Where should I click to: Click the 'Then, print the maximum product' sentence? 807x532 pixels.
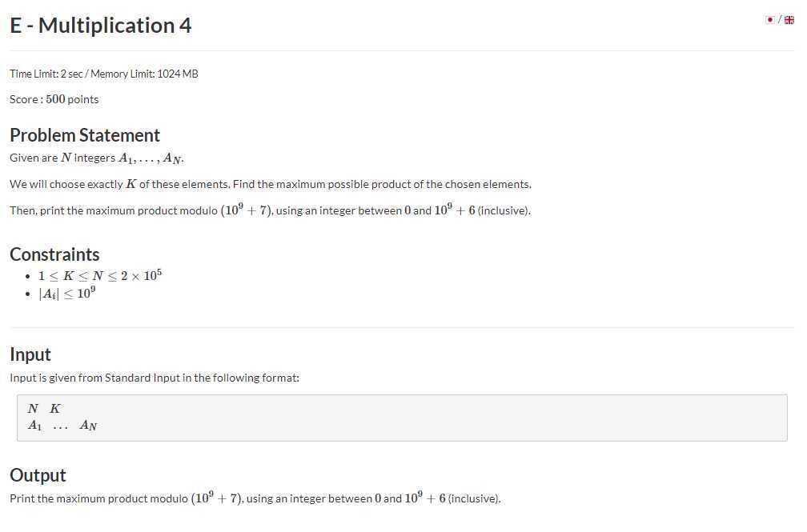pos(271,210)
